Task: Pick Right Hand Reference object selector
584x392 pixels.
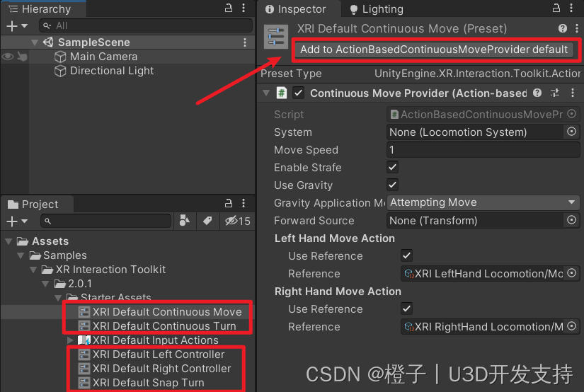Action: [571, 326]
